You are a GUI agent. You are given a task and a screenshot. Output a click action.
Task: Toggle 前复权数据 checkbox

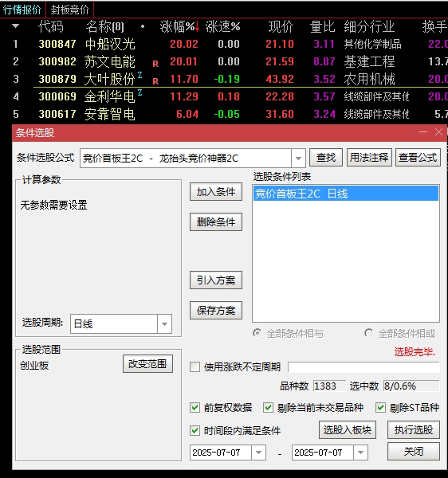[195, 407]
